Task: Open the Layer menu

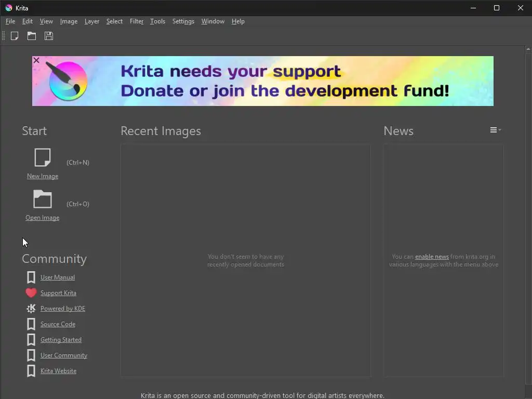Action: (x=91, y=21)
